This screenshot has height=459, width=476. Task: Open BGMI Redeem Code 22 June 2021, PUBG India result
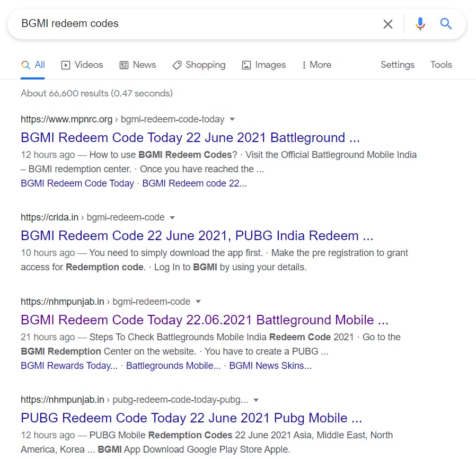click(x=197, y=235)
